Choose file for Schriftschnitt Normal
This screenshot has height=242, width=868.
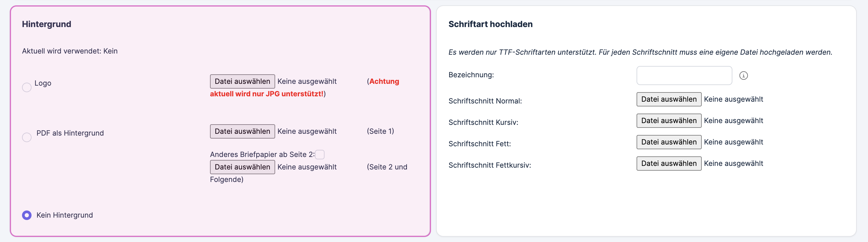pos(668,99)
